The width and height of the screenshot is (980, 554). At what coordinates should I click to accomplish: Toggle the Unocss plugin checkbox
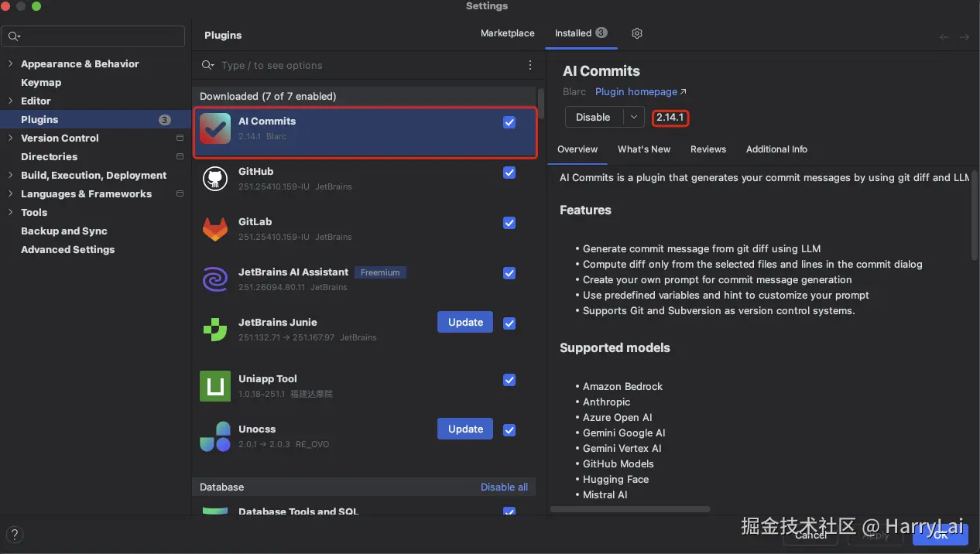509,430
